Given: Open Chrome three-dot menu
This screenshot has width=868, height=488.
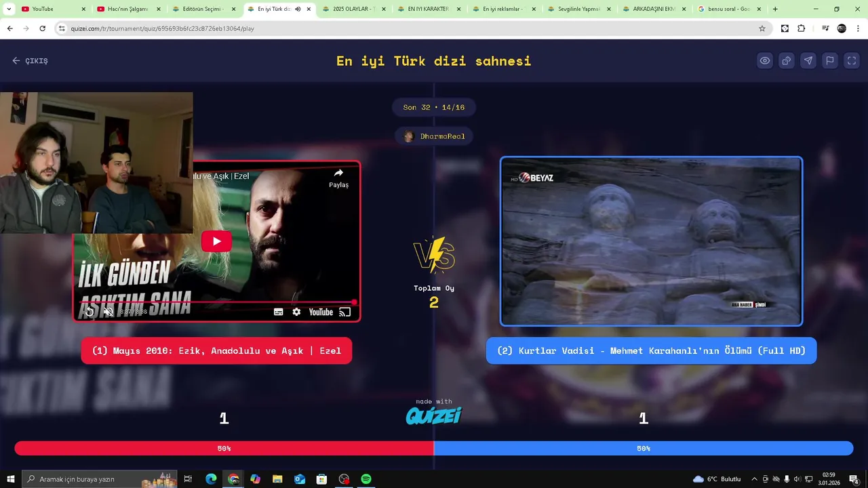Looking at the screenshot, I should pos(858,28).
